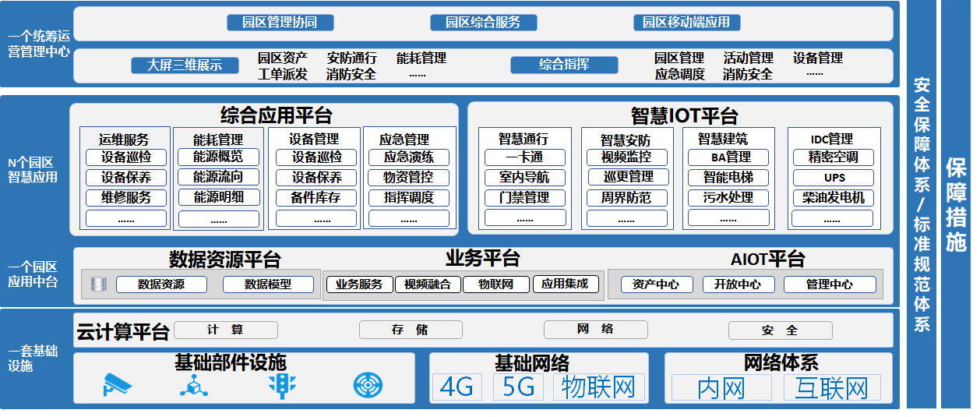Click the 物联网 box under 基础网络
980x417 pixels.
(x=599, y=387)
